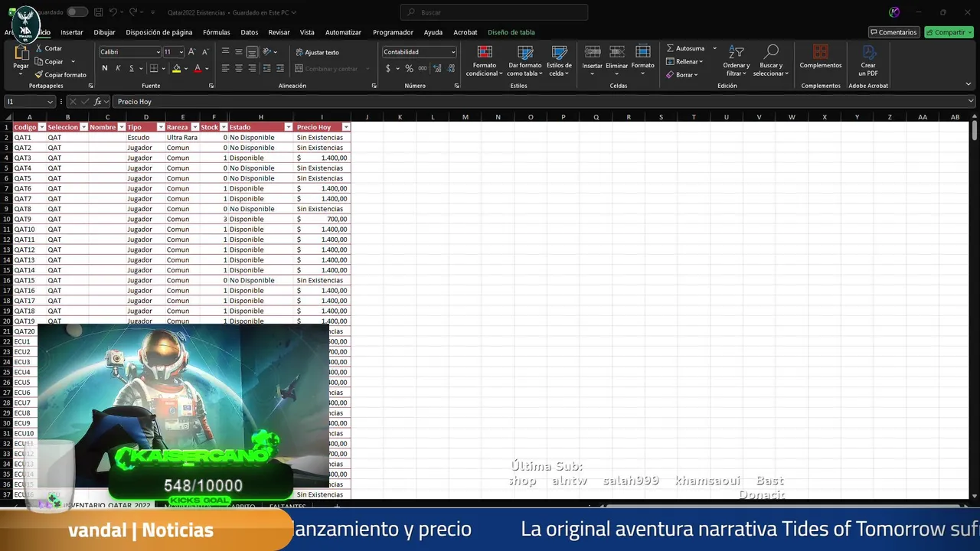Click the cell borders icon
Viewport: 980px width, 551px height.
pyautogui.click(x=154, y=68)
